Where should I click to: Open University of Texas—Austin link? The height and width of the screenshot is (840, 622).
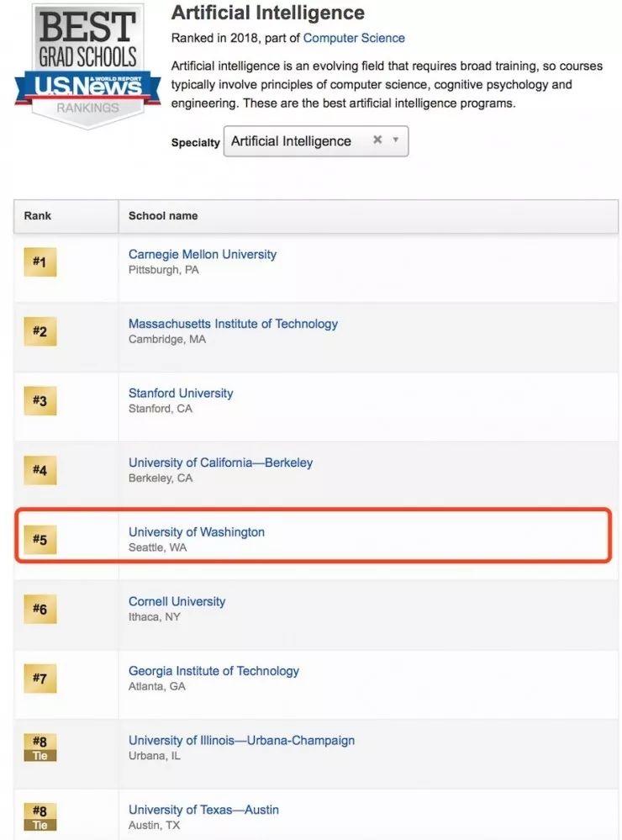(x=203, y=810)
